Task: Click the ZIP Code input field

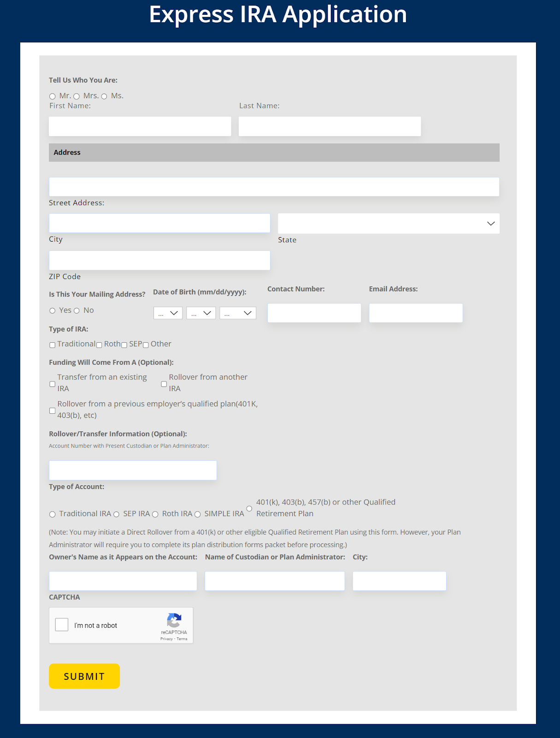Action: [x=159, y=261]
